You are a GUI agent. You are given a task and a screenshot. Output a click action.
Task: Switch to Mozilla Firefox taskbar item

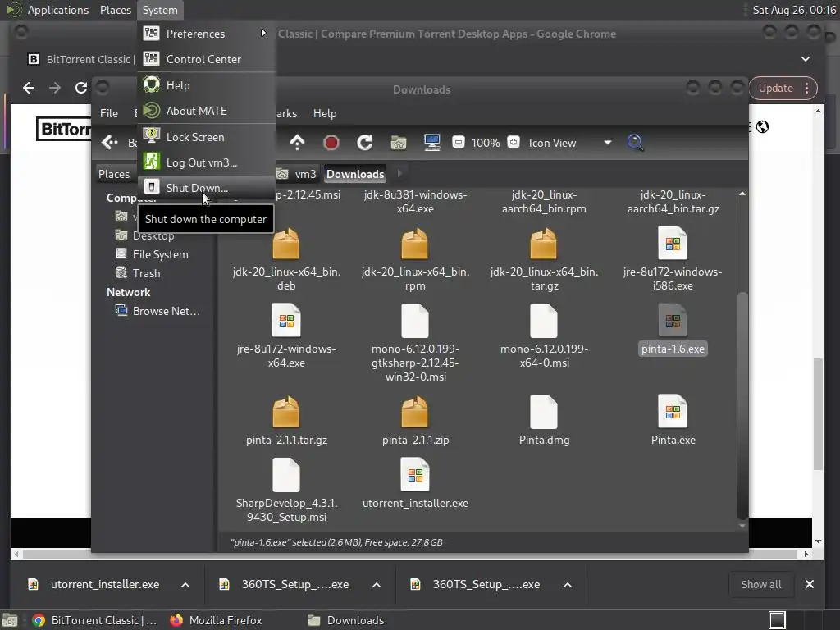217,620
